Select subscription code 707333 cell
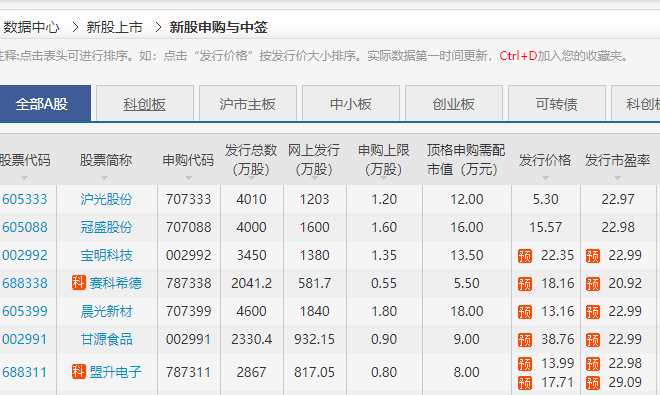The image size is (660, 395). (x=188, y=199)
